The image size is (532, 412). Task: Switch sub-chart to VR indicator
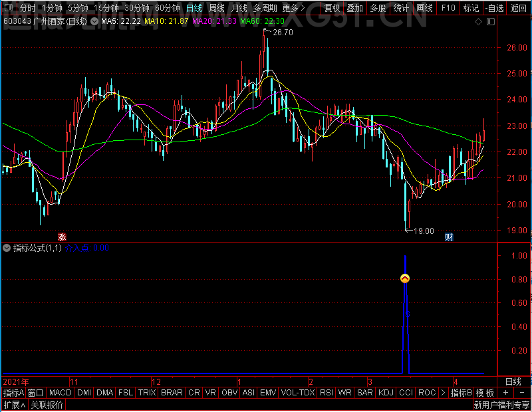pos(210,393)
